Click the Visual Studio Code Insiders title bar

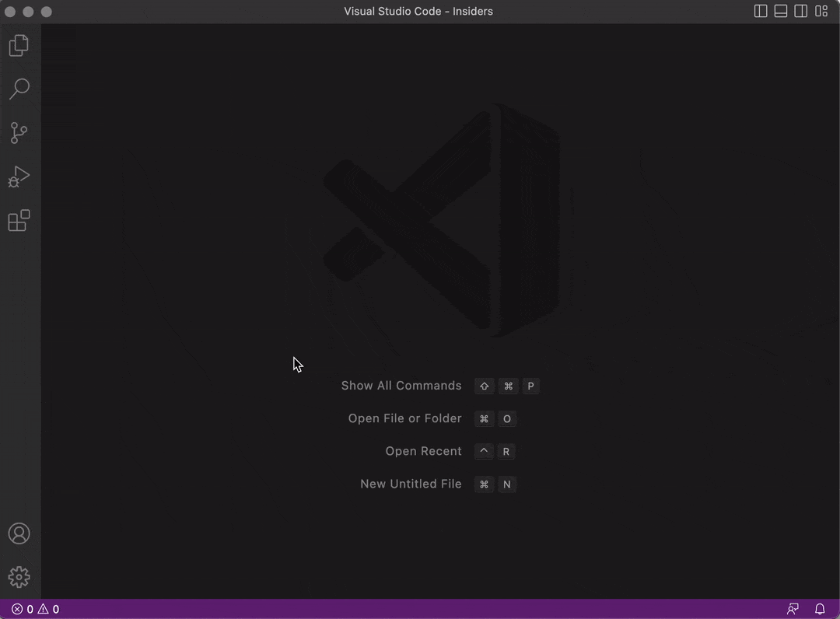418,11
